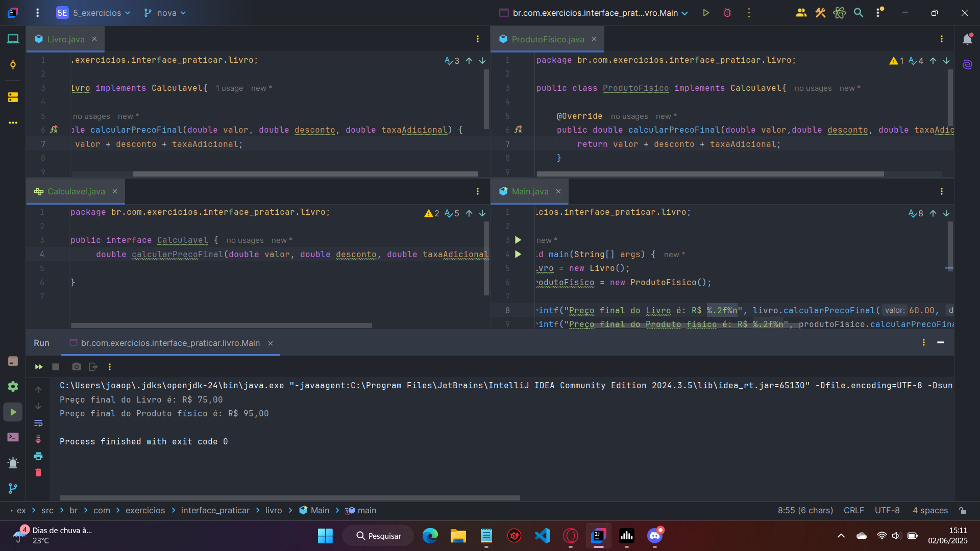
Task: Open Code With Me icon
Action: (x=801, y=13)
